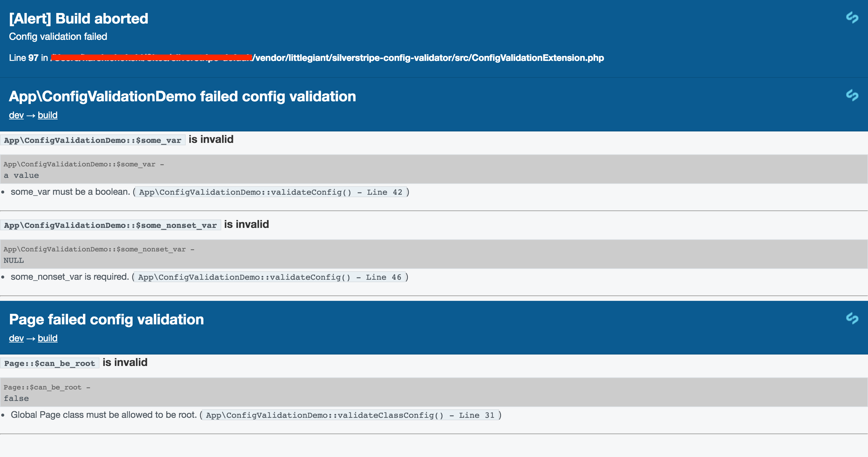
Task: Click the validateConfig() Line 42 reference
Action: [x=271, y=192]
